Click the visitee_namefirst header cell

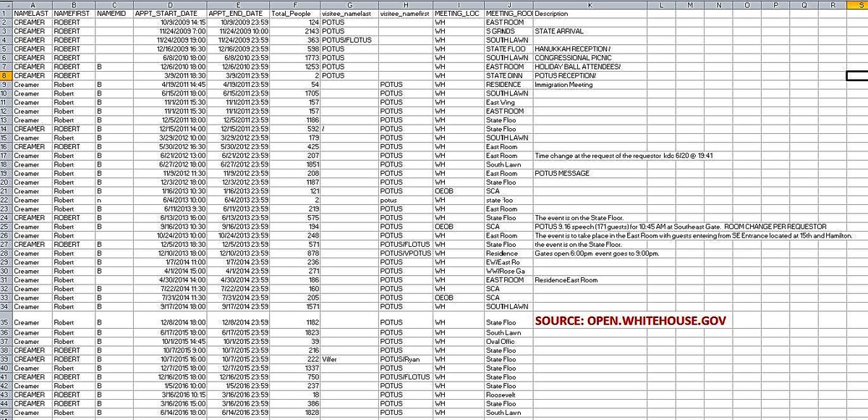(405, 14)
